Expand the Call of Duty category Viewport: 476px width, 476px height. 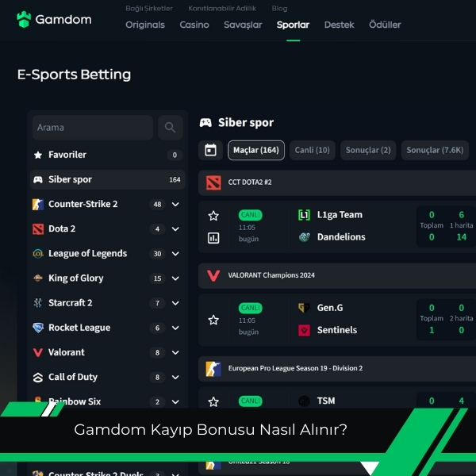click(x=175, y=378)
